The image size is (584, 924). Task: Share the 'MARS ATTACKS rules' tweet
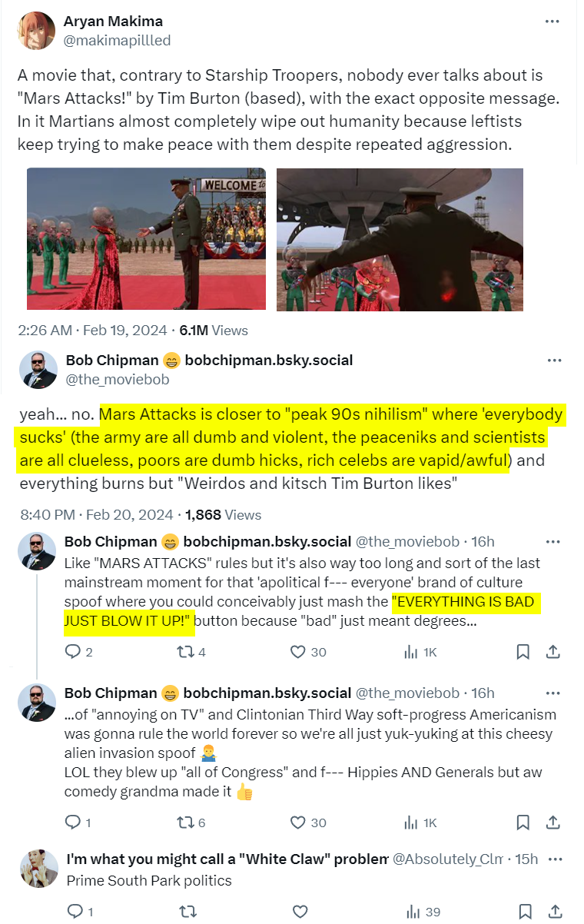pos(552,652)
